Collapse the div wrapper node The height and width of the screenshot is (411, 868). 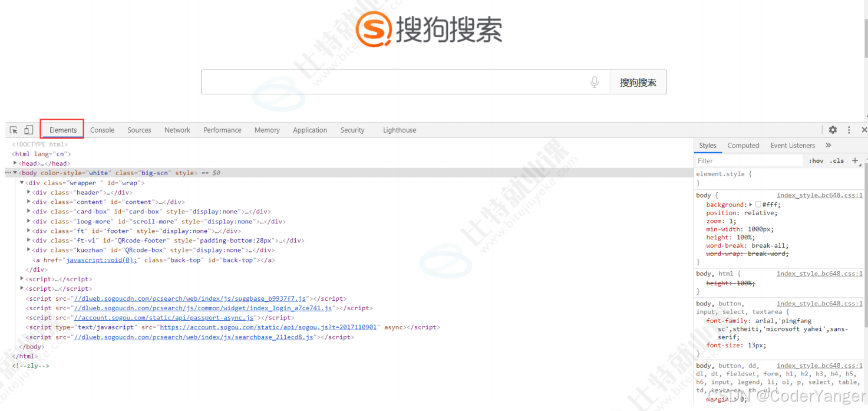pos(22,183)
